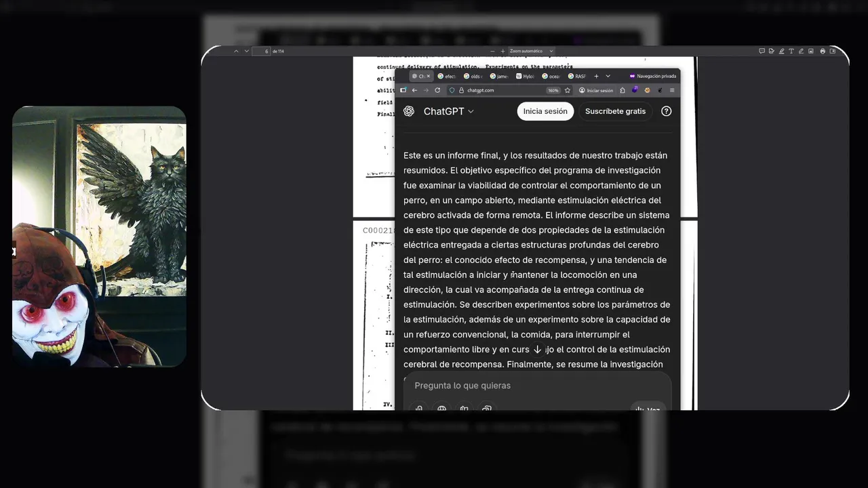Go to next page in PDF viewer
Image resolution: width=868 pixels, height=488 pixels.
(246, 51)
